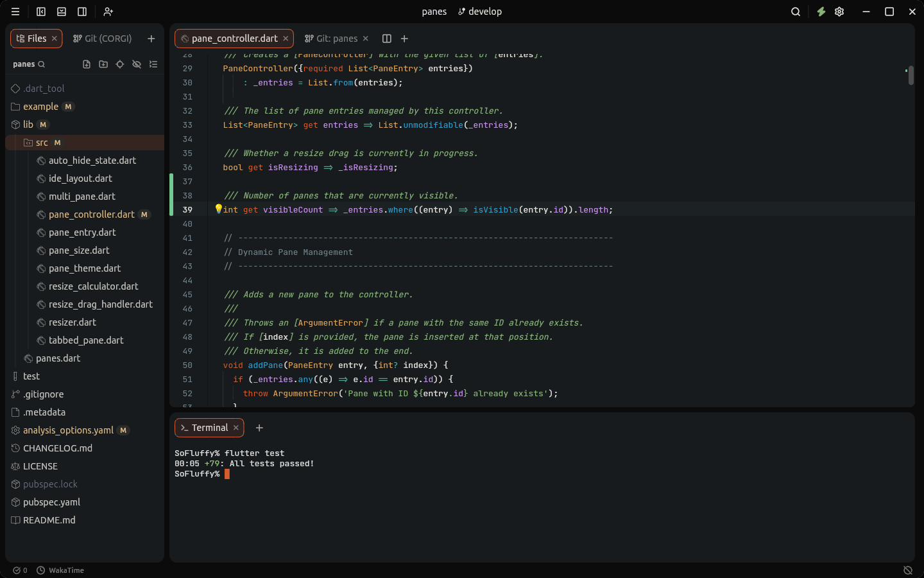Click the editor vertical scrollbar thumb
Image resolution: width=924 pixels, height=578 pixels.
pyautogui.click(x=911, y=75)
